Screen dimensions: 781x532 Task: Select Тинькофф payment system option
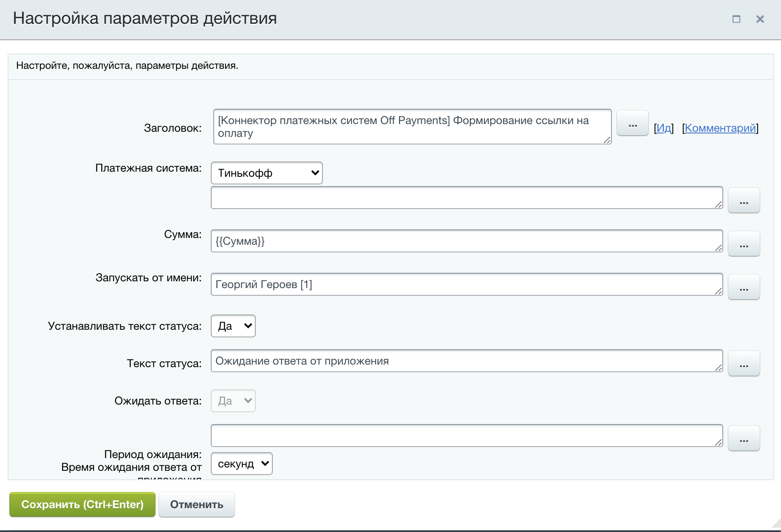[x=266, y=173]
